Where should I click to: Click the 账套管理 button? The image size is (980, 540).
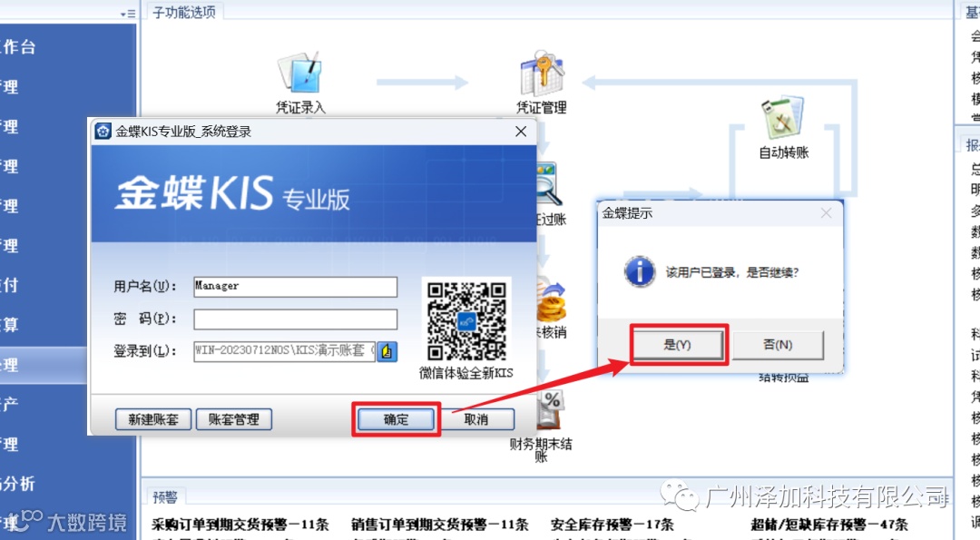point(234,419)
